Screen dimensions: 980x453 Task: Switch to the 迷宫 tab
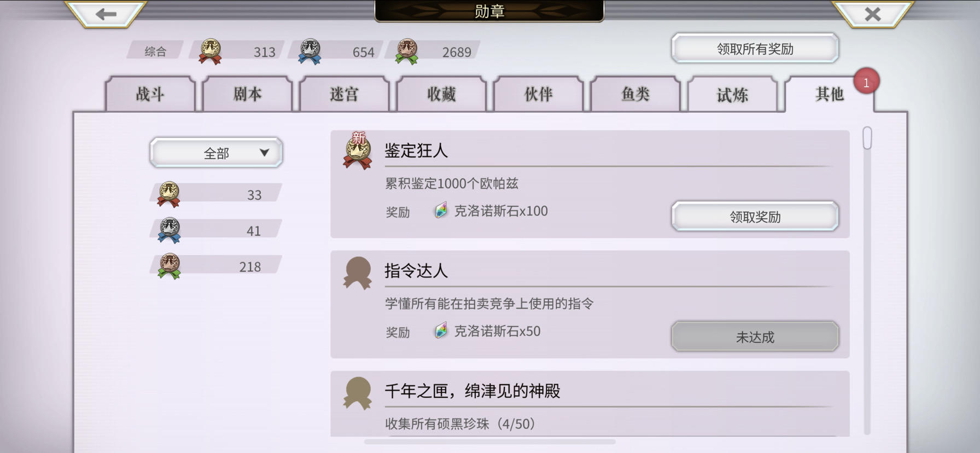345,94
